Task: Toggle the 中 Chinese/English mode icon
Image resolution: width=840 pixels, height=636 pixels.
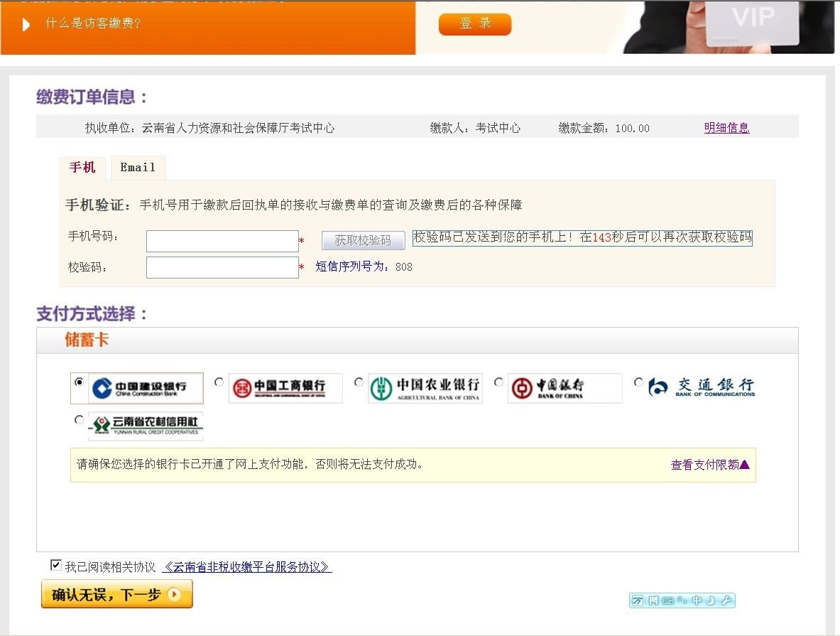Action: tap(697, 600)
